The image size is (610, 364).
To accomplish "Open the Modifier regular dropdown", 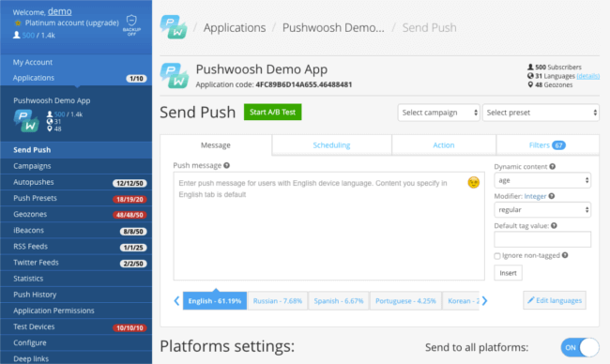I will click(542, 209).
